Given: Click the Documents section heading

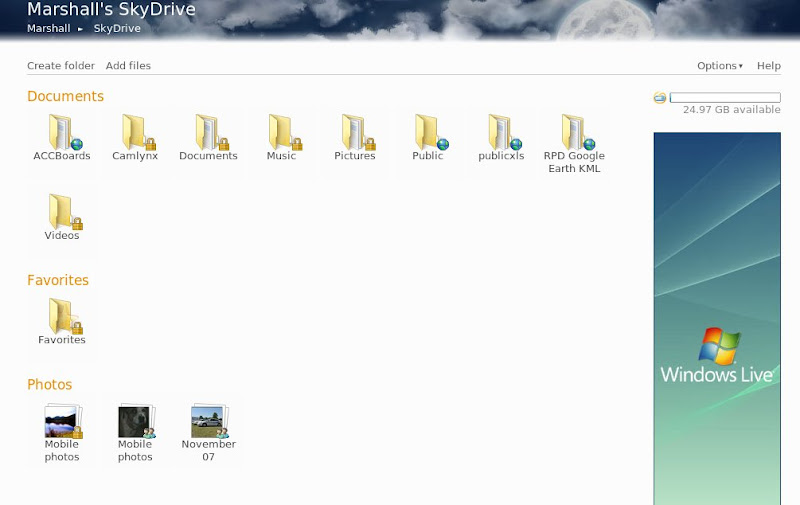Looking at the screenshot, I should click(x=65, y=96).
